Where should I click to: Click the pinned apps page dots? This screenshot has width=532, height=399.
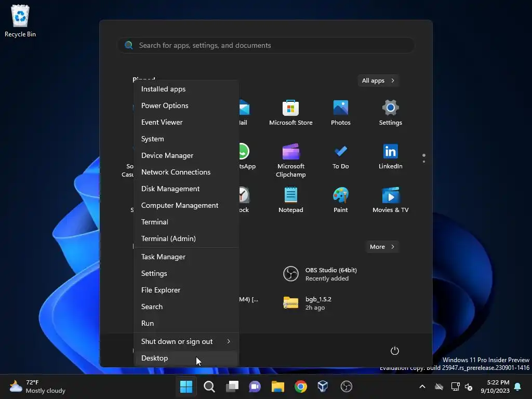tap(424, 158)
